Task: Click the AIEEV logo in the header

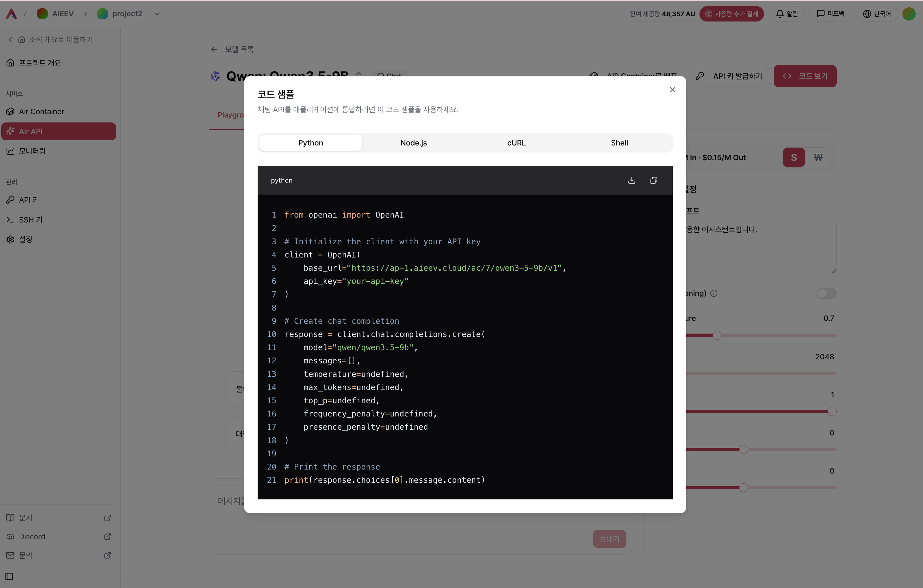Action: 11,14
